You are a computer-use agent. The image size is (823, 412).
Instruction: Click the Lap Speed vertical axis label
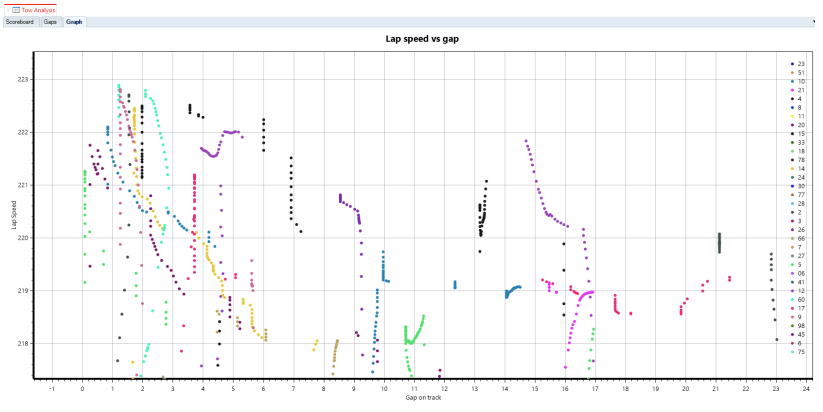[14, 215]
